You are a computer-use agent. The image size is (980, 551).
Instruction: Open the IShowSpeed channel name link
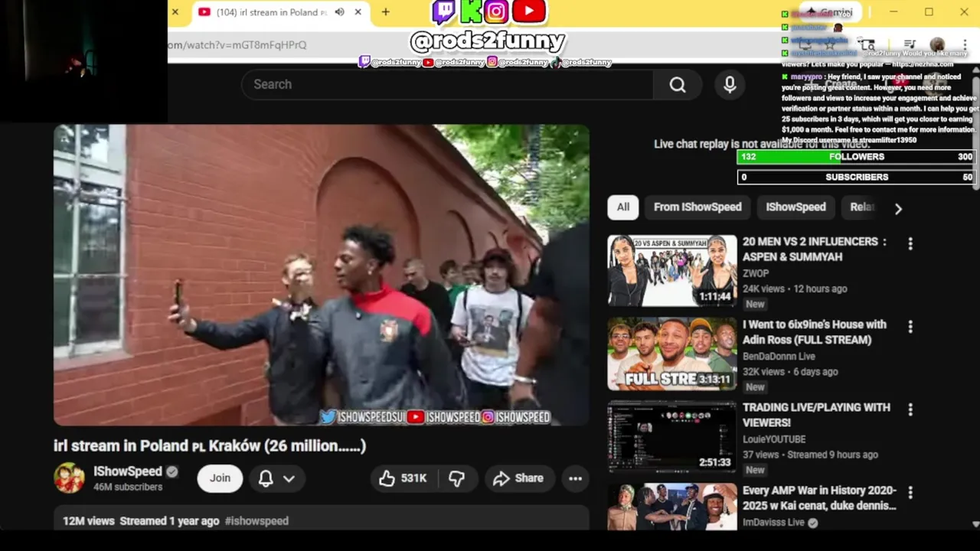click(128, 471)
